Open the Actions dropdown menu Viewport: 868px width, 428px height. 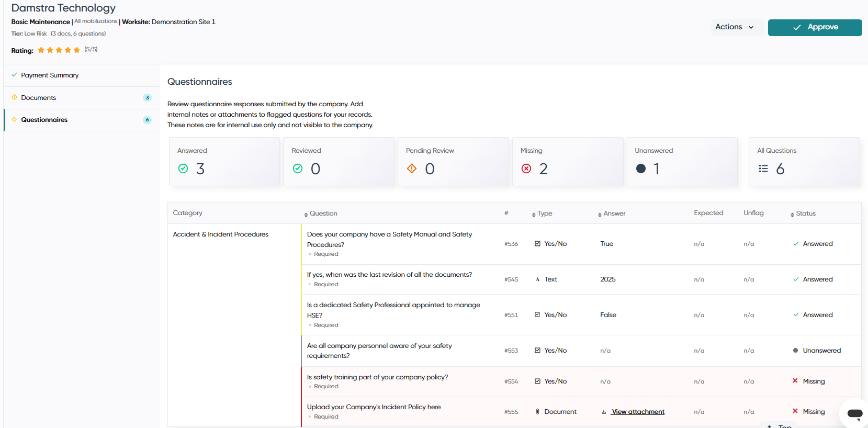[735, 27]
